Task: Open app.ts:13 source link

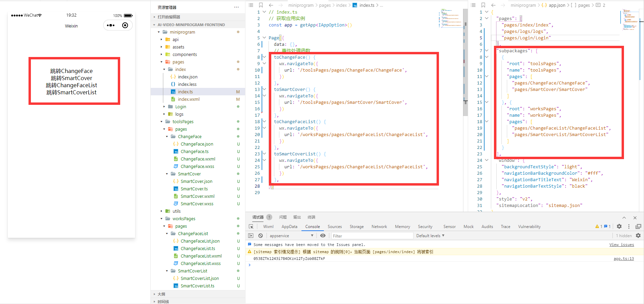Action: [624, 259]
